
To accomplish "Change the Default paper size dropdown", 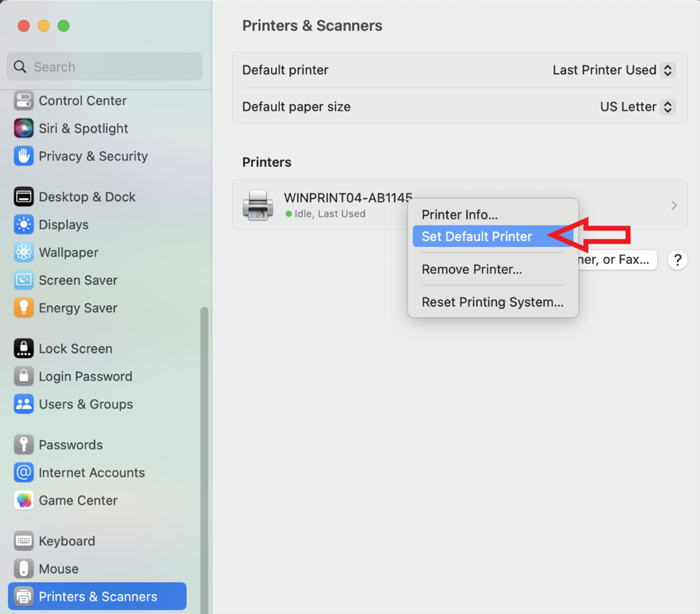I will [636, 106].
